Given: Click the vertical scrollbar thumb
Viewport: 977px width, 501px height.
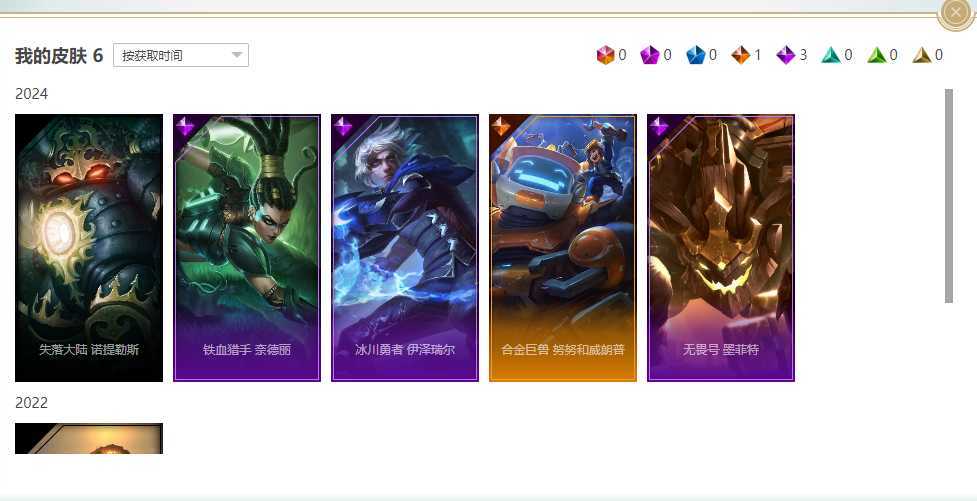Looking at the screenshot, I should (949, 196).
